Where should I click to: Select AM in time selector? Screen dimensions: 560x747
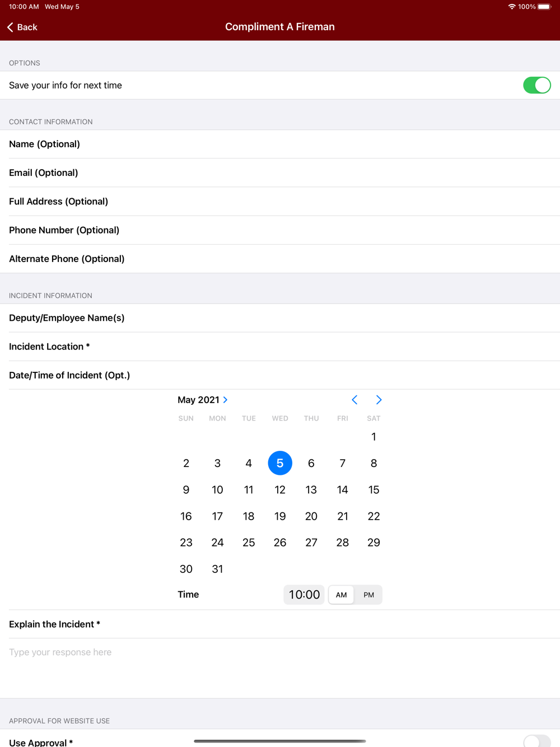pyautogui.click(x=341, y=595)
